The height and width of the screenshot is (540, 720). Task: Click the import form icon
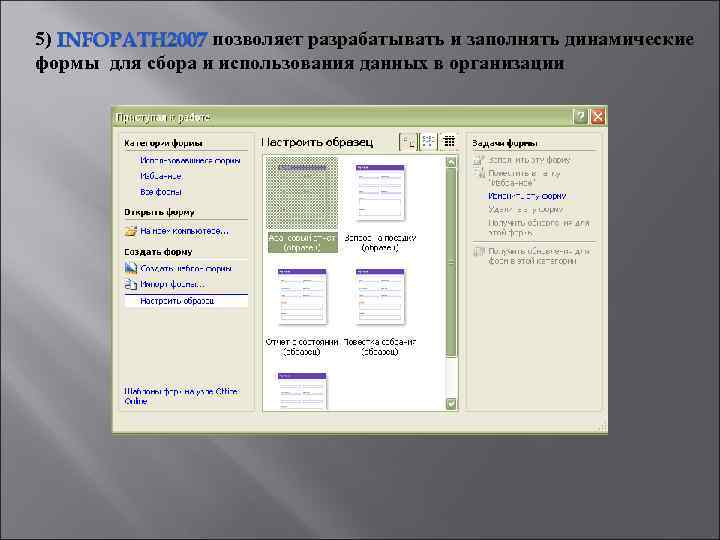click(131, 285)
